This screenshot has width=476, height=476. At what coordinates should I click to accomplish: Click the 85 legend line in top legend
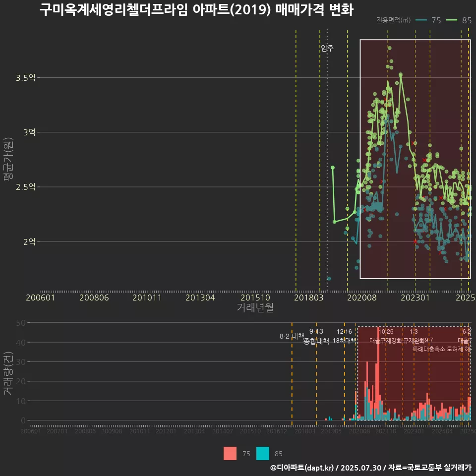451,20
